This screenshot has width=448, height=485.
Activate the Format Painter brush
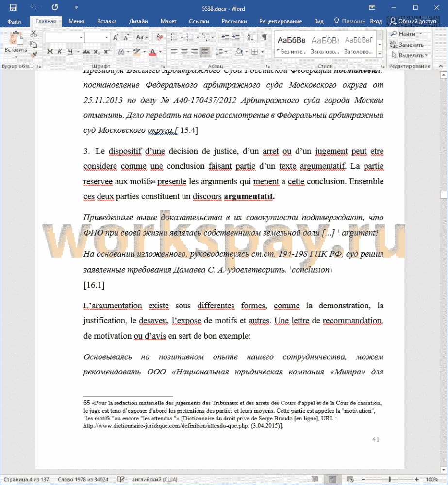coord(33,55)
